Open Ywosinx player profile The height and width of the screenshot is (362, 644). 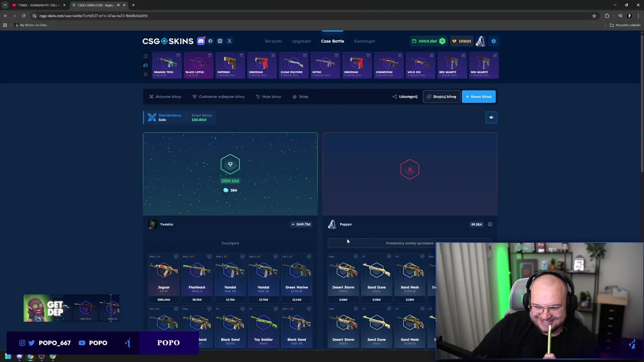(x=161, y=224)
